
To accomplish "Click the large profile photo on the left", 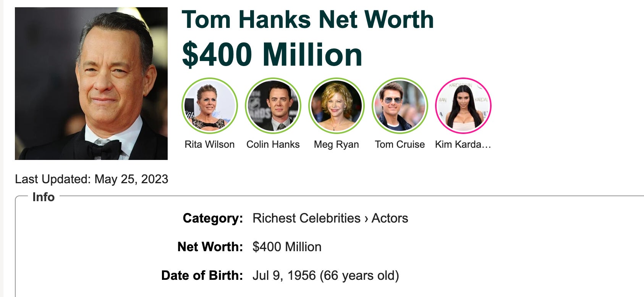I will (91, 84).
